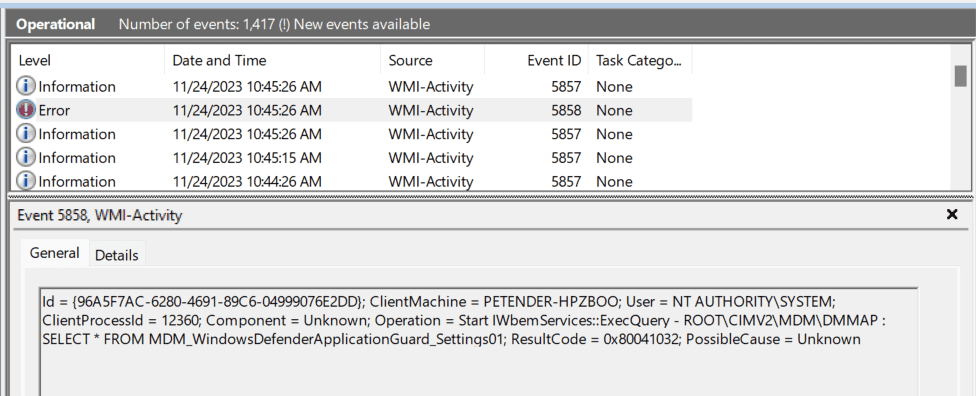Click the red Error level icon
Screen dimensions: 976x396
point(26,110)
